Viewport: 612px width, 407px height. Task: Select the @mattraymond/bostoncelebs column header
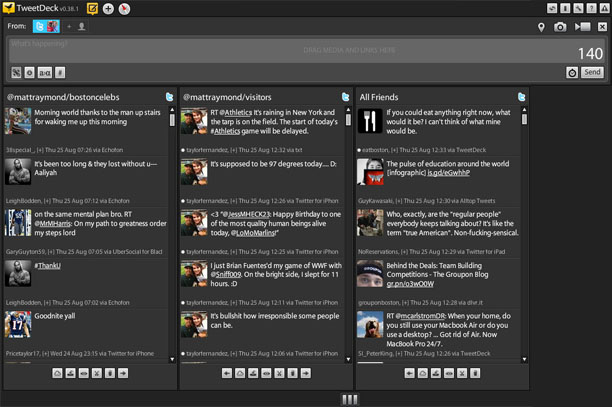tap(63, 97)
